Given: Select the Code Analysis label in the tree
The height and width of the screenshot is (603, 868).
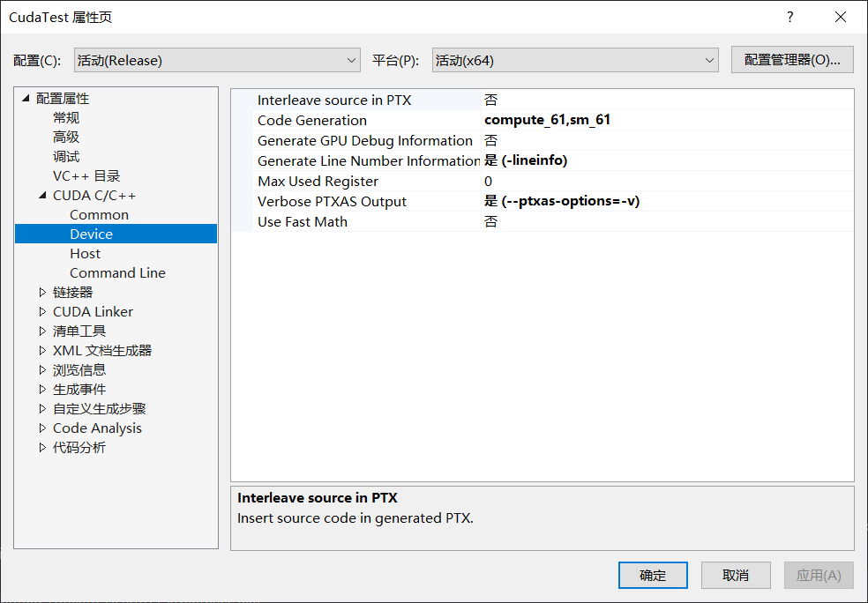Looking at the screenshot, I should point(97,428).
